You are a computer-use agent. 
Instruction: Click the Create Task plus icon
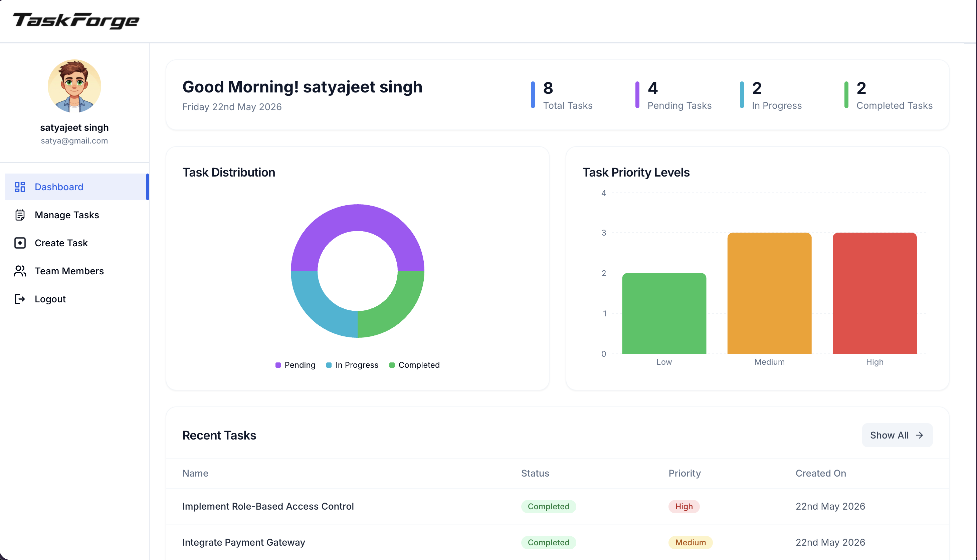pyautogui.click(x=20, y=243)
